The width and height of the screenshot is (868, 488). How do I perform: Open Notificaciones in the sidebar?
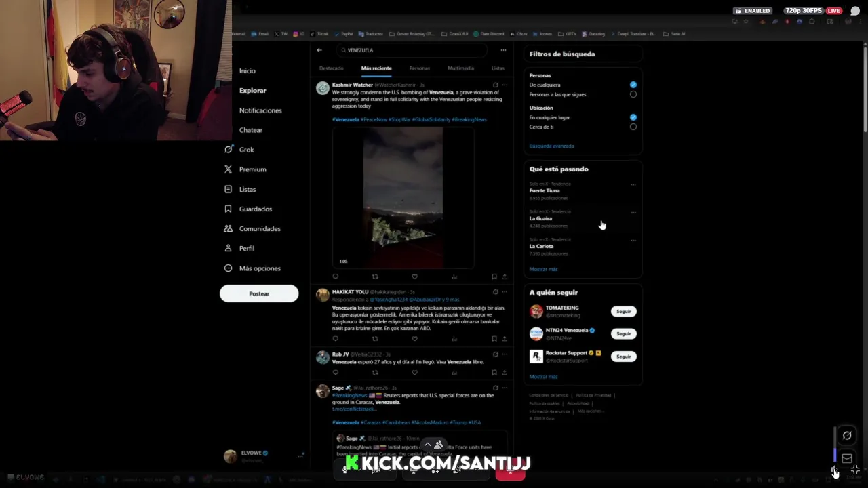[x=260, y=110]
